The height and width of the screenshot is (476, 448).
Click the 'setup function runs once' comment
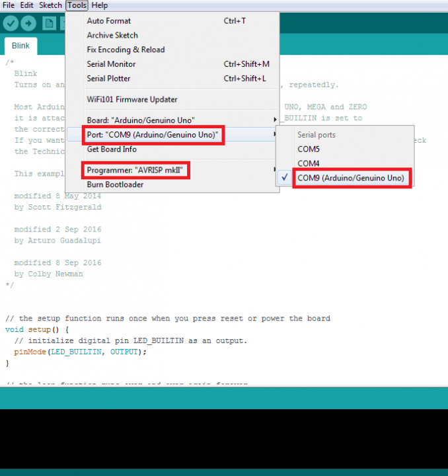[168, 318]
